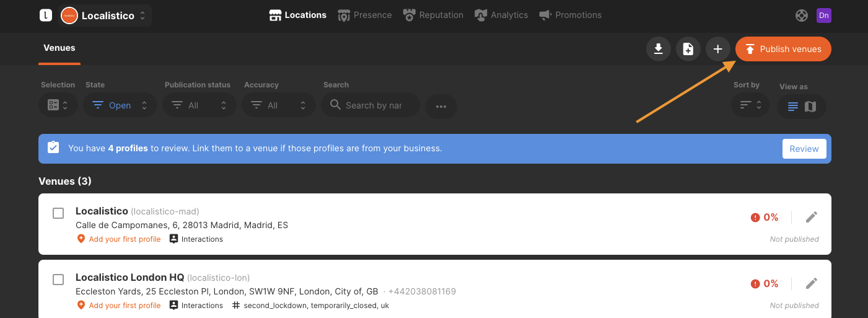
Task: Open the Analytics section
Action: pyautogui.click(x=501, y=15)
